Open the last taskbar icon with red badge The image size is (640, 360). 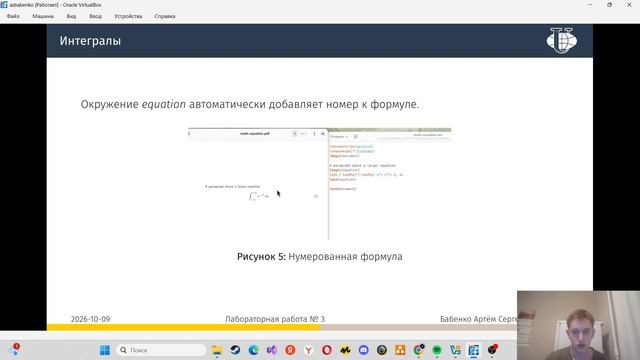[492, 350]
